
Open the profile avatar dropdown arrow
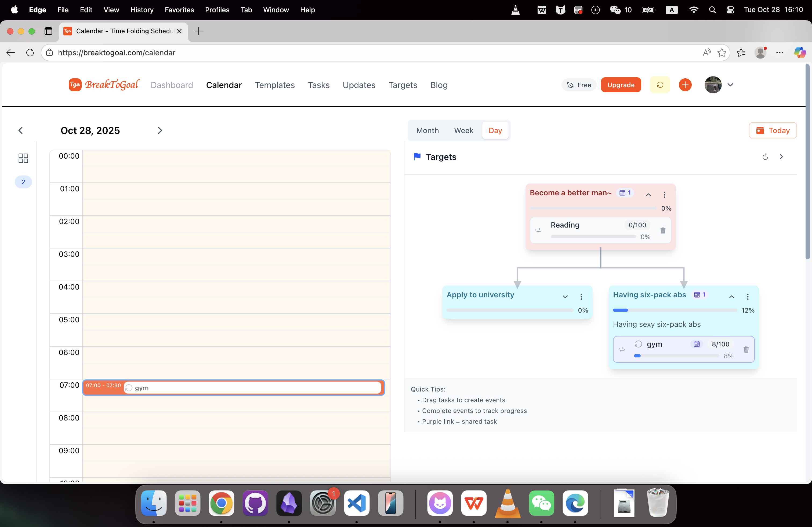click(x=730, y=85)
